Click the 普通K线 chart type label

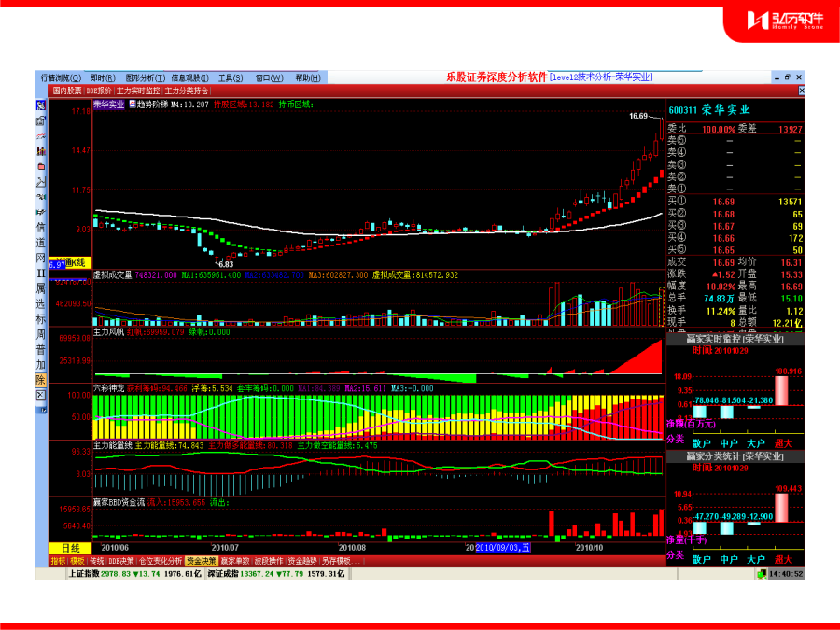tap(70, 262)
